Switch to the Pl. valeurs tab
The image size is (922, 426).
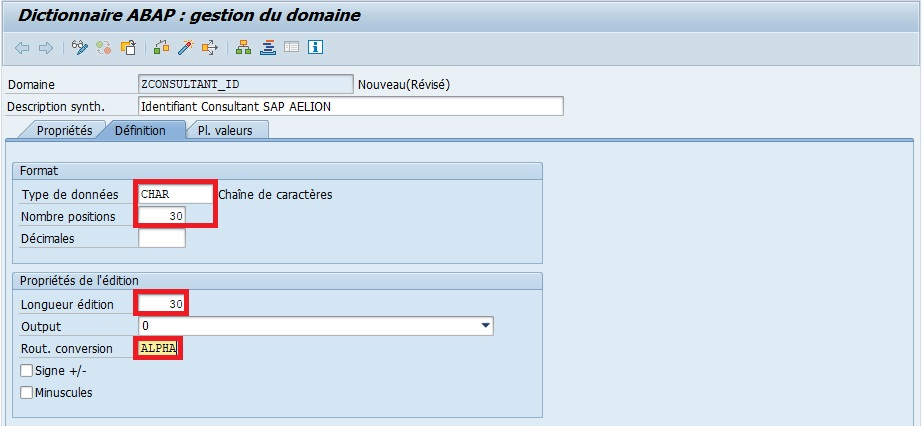tap(225, 131)
